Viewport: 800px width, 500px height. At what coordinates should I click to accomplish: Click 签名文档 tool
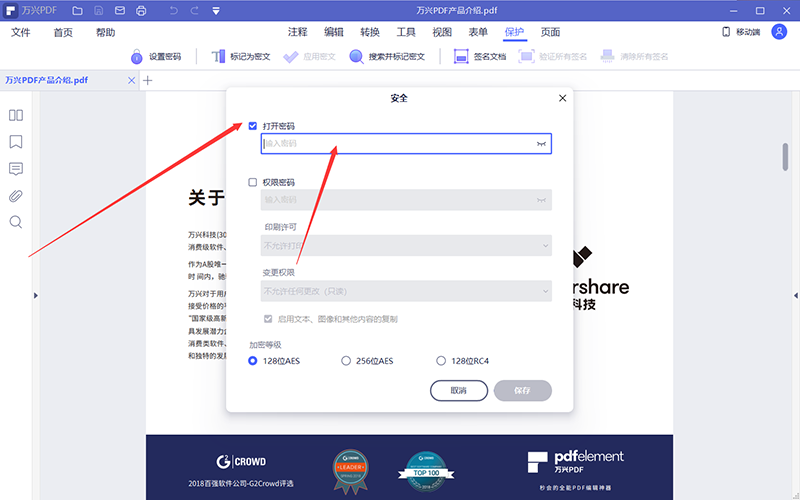(480, 57)
